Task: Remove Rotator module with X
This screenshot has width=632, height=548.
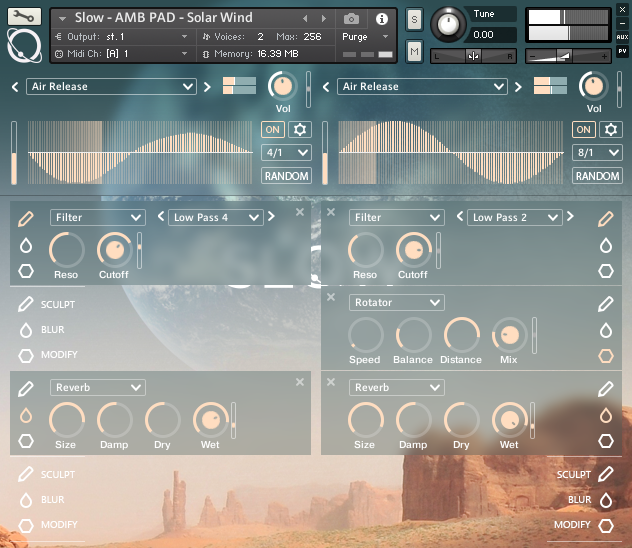Action: 331,297
